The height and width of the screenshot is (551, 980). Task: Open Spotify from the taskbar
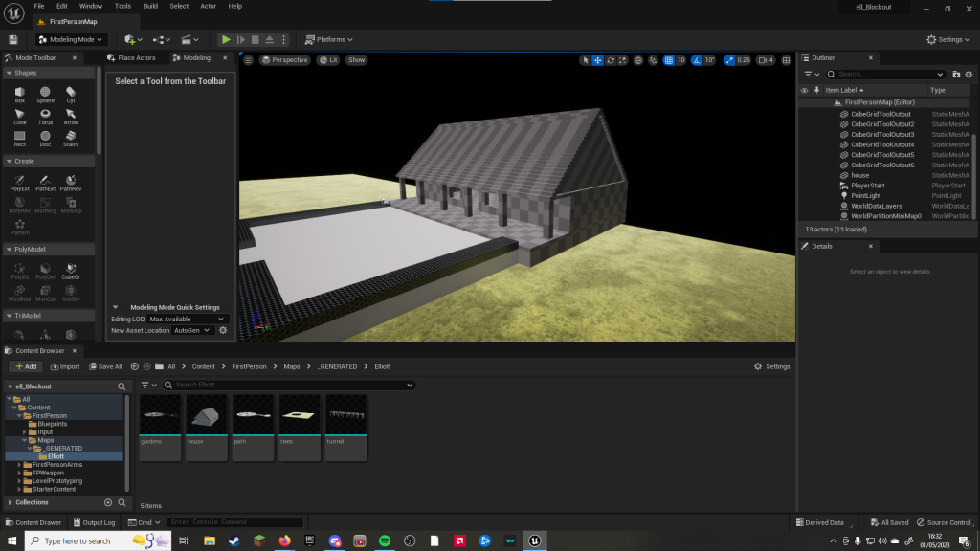click(x=385, y=540)
